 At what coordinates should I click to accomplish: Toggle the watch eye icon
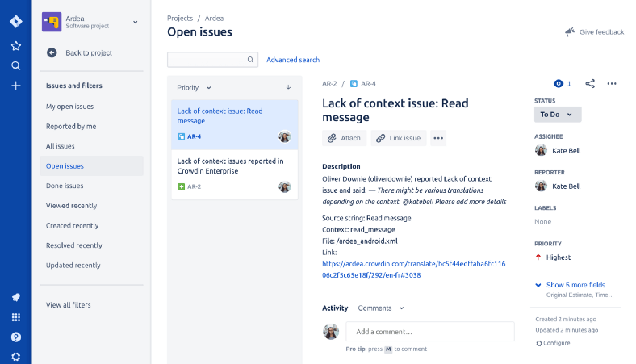point(559,84)
